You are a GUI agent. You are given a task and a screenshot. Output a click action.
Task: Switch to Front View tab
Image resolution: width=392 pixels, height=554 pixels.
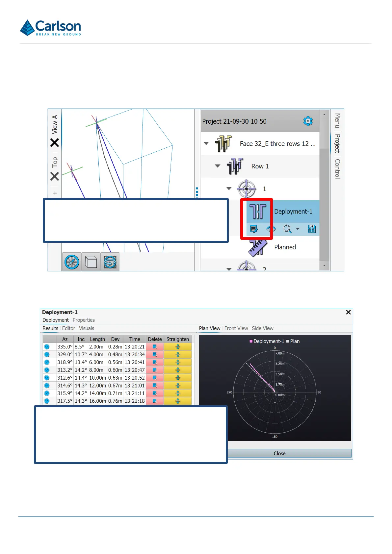tap(236, 328)
